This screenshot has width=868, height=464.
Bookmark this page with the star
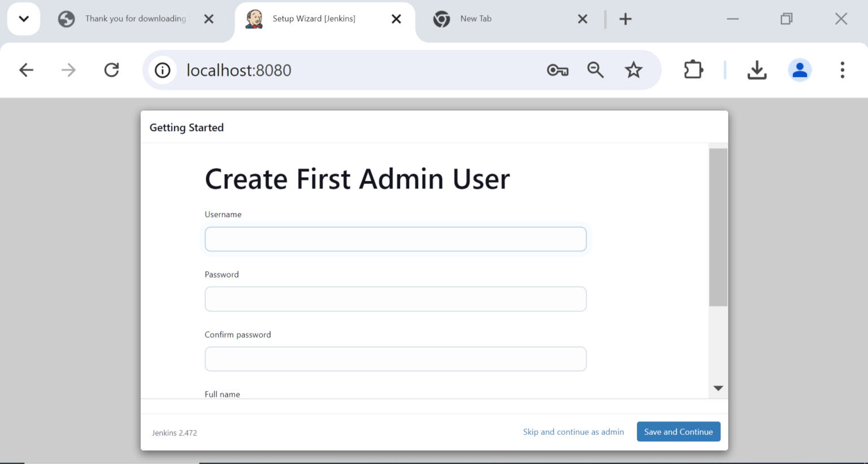click(x=633, y=70)
